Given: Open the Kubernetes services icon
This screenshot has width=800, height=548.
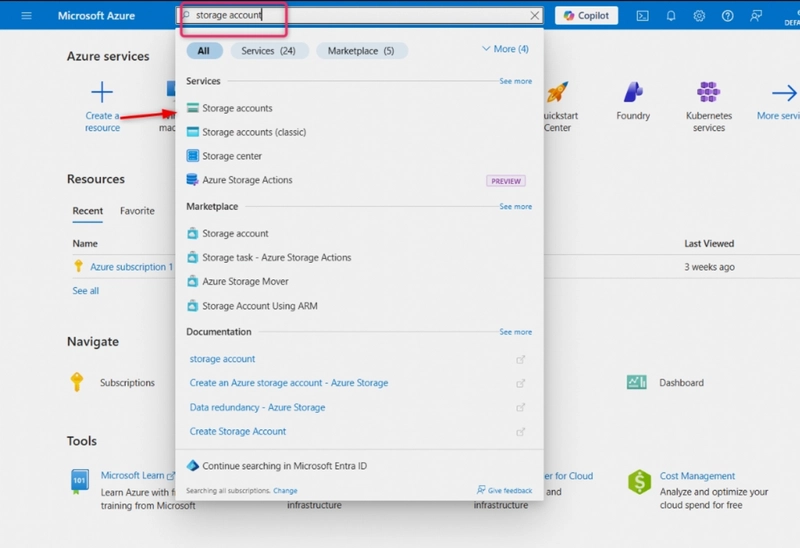Looking at the screenshot, I should tap(708, 94).
